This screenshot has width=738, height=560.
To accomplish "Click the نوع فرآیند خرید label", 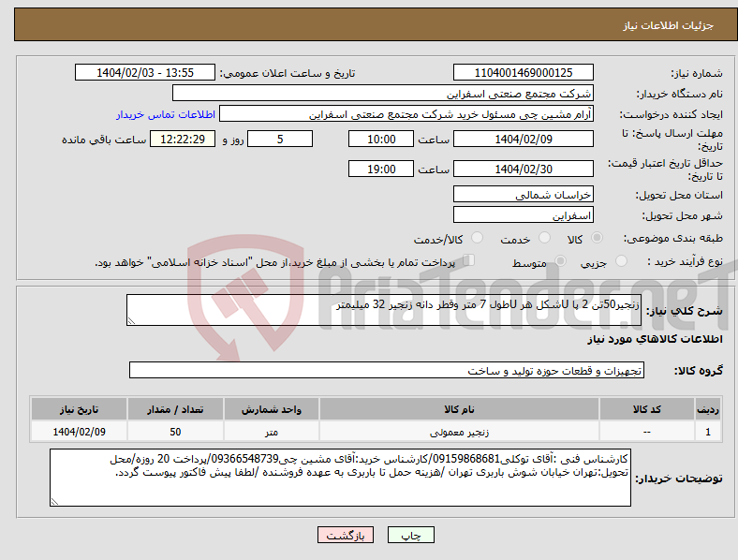I will [686, 261].
